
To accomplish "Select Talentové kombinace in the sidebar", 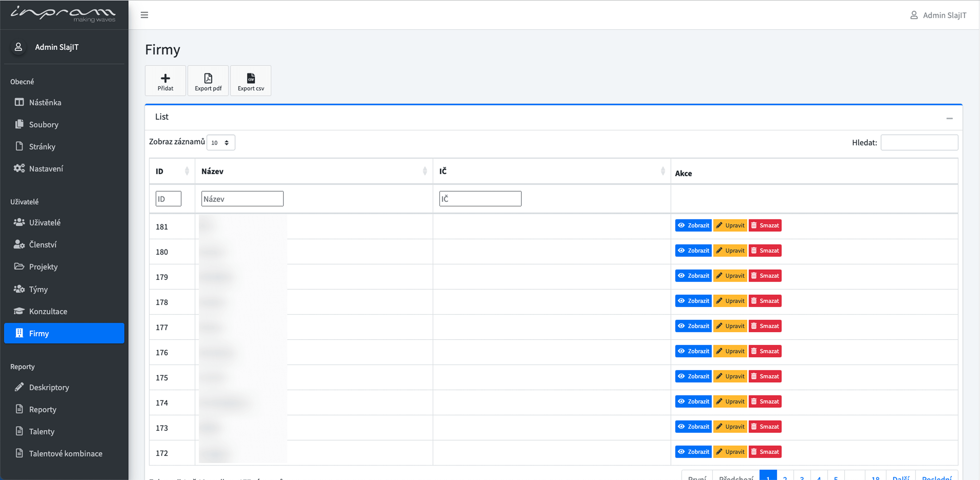I will [x=65, y=453].
